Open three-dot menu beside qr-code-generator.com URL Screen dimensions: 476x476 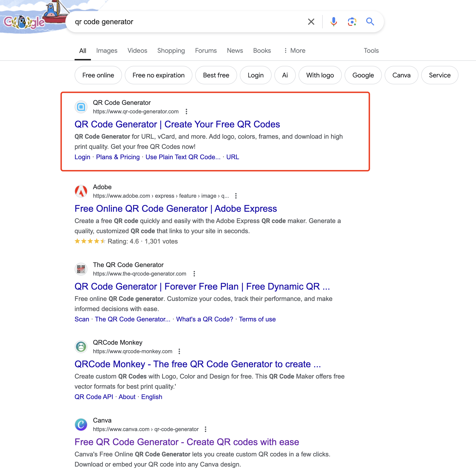(186, 112)
